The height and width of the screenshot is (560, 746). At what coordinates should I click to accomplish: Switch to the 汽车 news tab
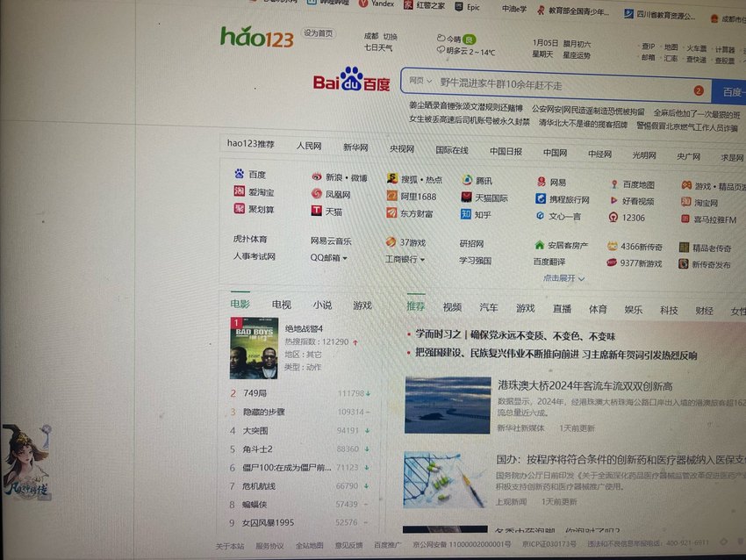click(x=489, y=307)
